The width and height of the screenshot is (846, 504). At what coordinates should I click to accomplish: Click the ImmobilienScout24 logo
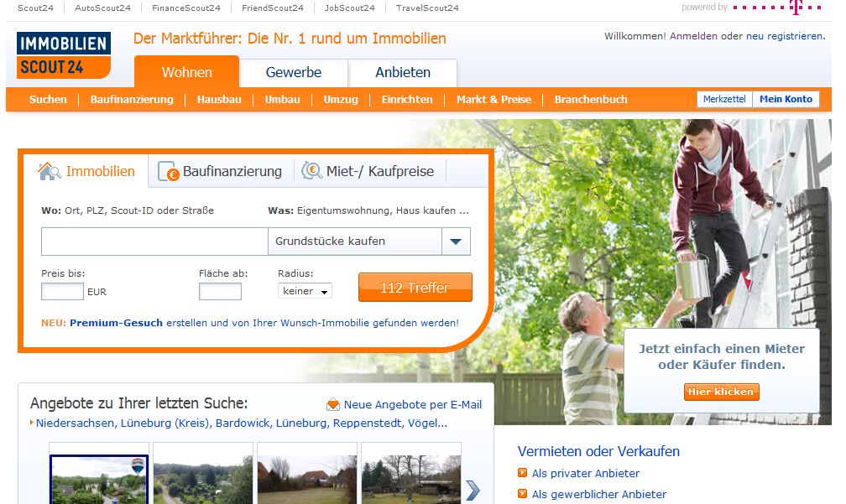(64, 55)
